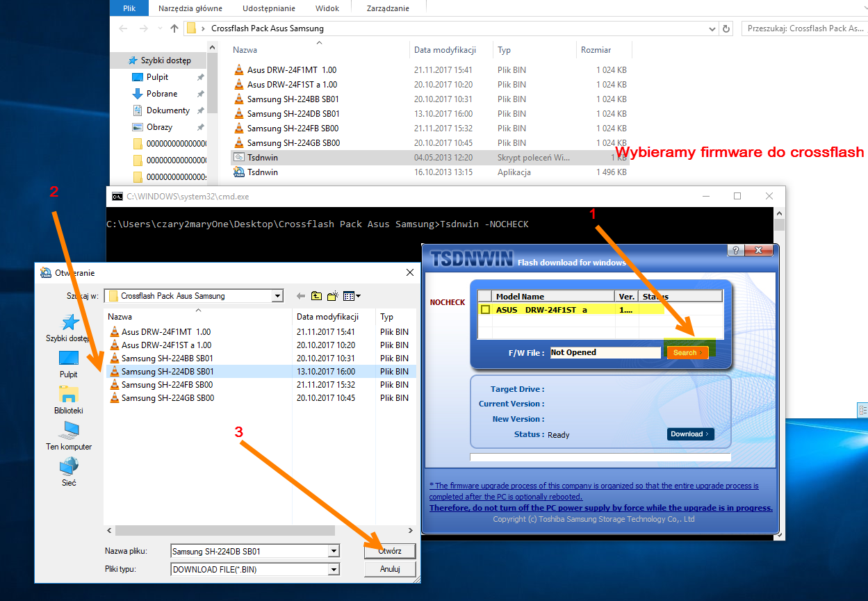Image resolution: width=868 pixels, height=601 pixels.
Task: Open Pulpit in Explorer sidebar
Action: click(157, 77)
